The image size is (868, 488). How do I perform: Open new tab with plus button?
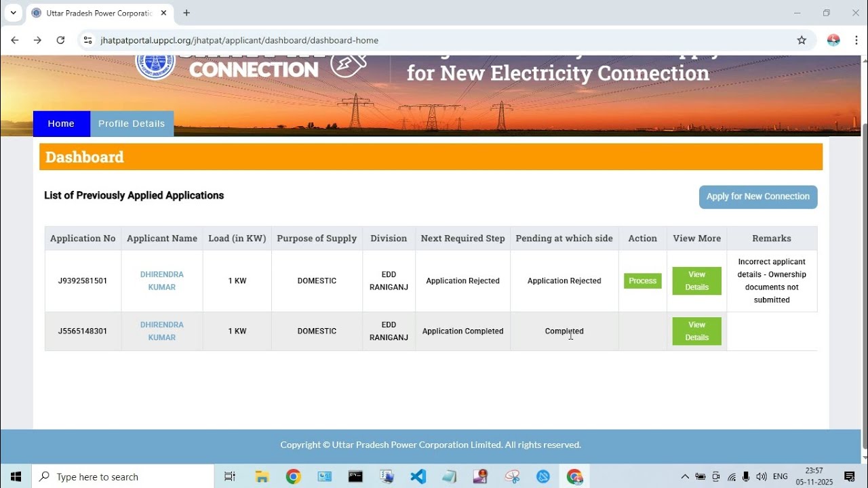click(x=186, y=13)
